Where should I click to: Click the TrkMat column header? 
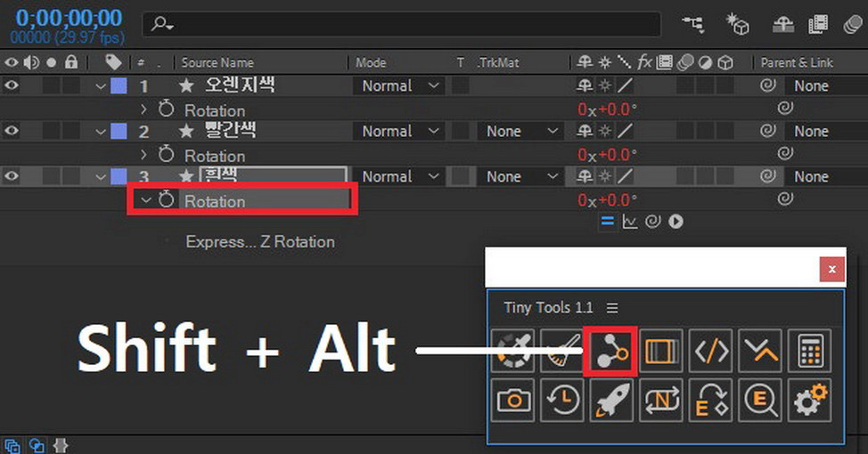click(x=497, y=62)
